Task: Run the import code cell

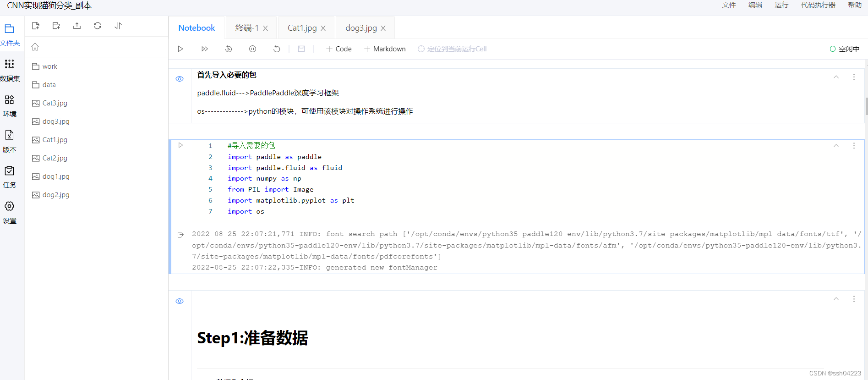Action: (x=180, y=145)
